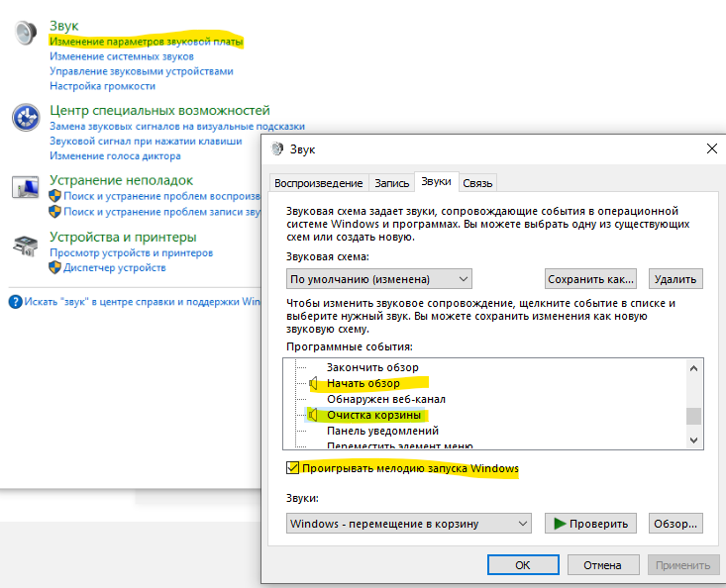Open Настройка громкости link
Viewport: 726px width, 588px height.
tap(102, 86)
